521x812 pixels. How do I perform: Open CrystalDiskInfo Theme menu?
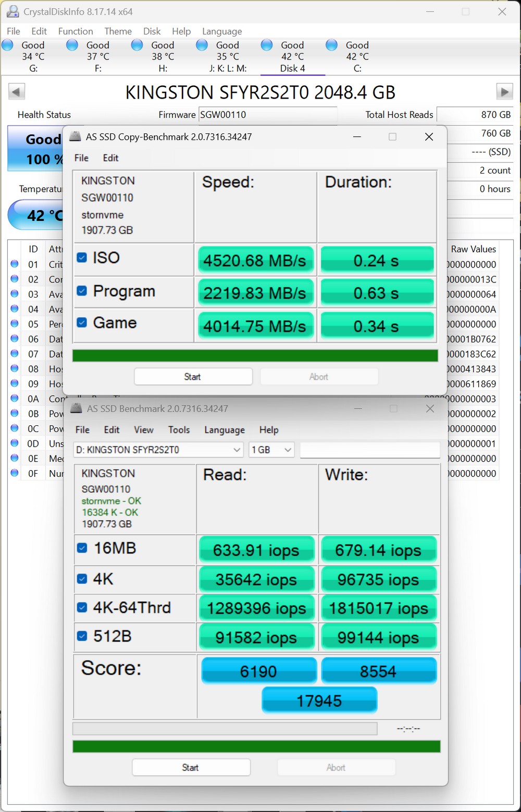(x=118, y=31)
